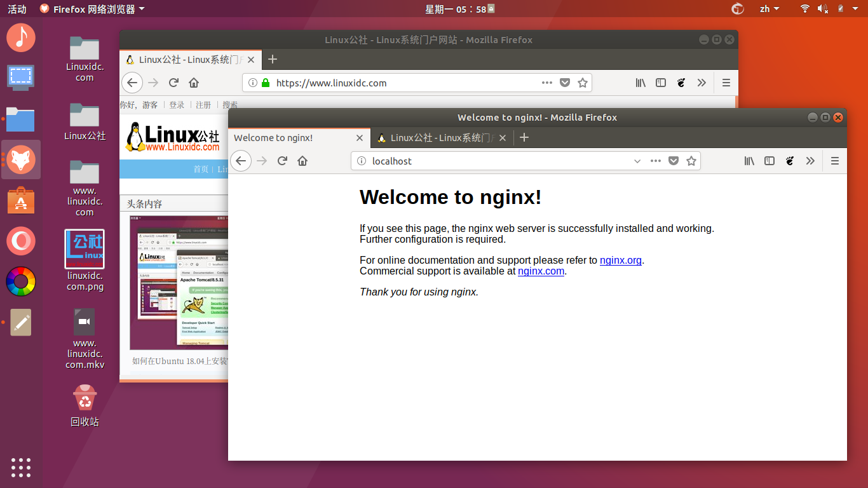Image resolution: width=868 pixels, height=488 pixels.
Task: Toggle the Sidebars icon in nginx window
Action: click(770, 161)
